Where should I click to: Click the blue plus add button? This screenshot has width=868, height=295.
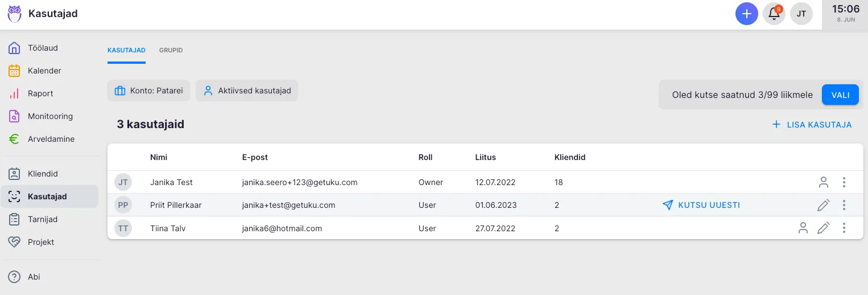click(746, 14)
